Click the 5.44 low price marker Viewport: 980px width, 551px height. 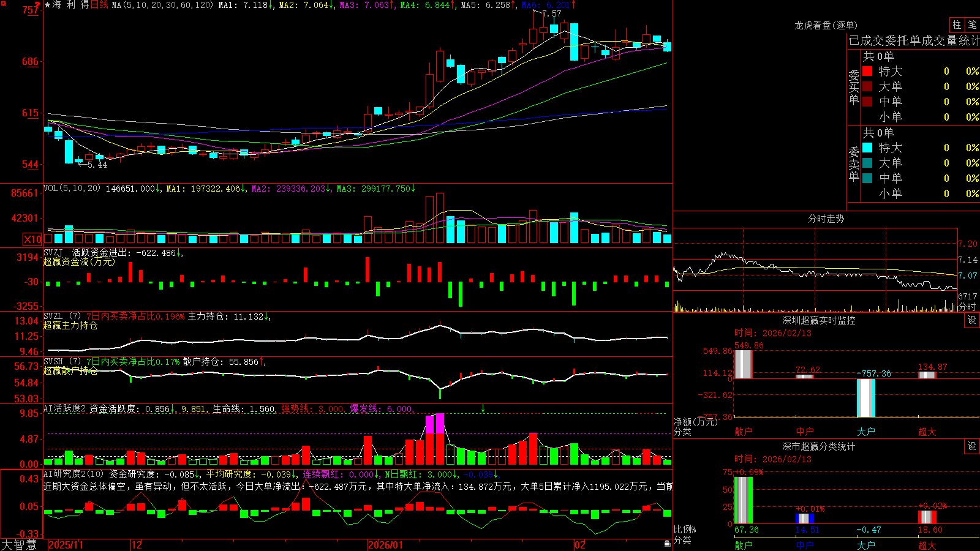pyautogui.click(x=97, y=165)
